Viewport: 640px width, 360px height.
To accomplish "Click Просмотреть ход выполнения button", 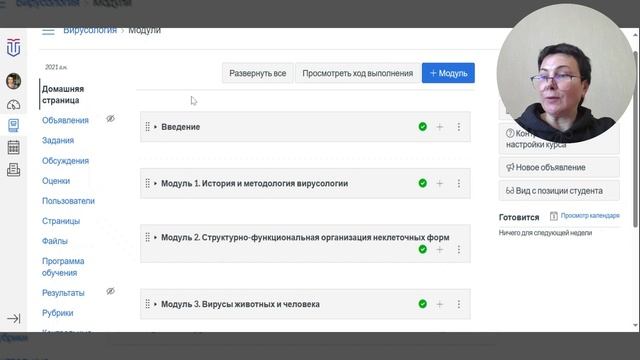I will (358, 73).
